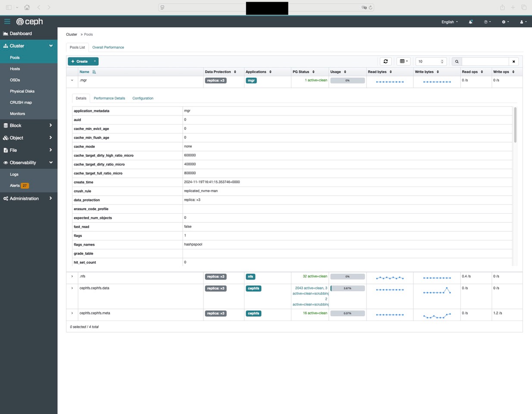Click the mgr application badge

[251, 81]
